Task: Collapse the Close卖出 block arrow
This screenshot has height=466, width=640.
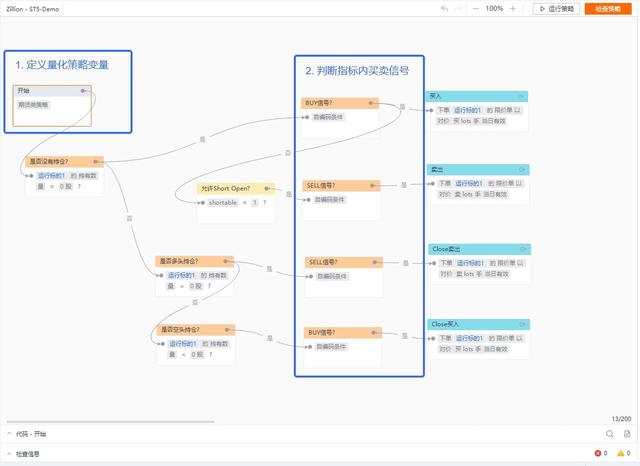Action: tap(524, 249)
